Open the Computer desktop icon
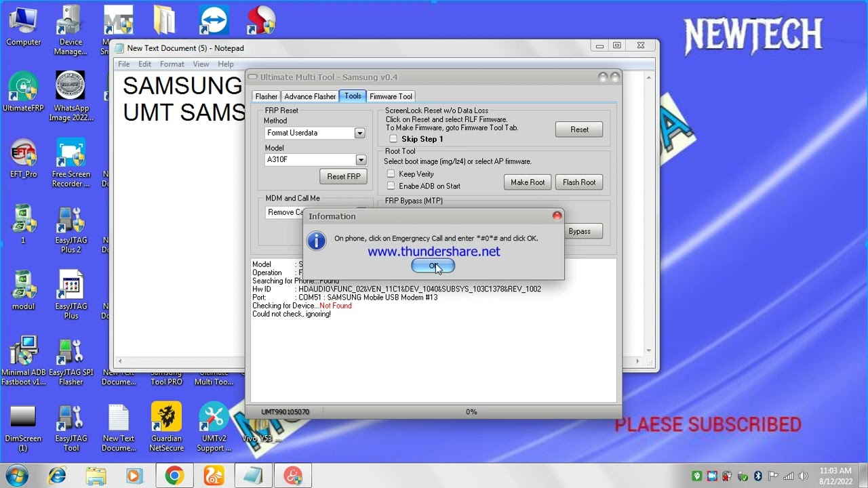Screen dimensions: 868x488 tap(24, 27)
